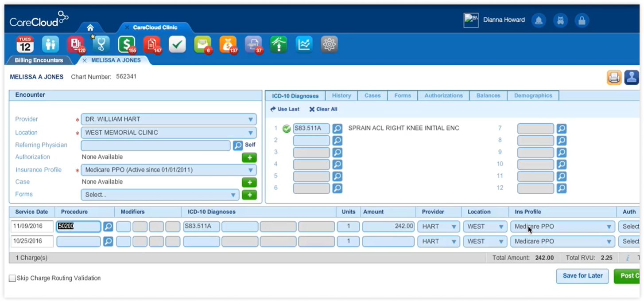Open the Forms Select dropdown
644x302 pixels.
tap(160, 195)
